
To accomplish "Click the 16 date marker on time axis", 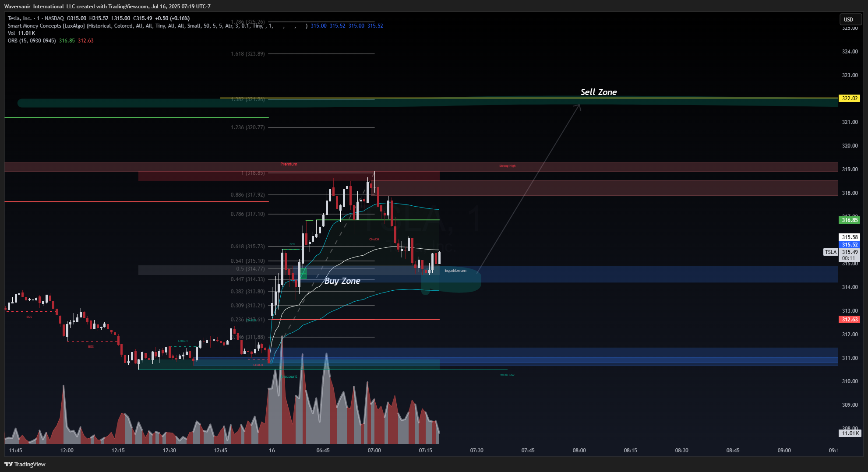I will 272,451.
